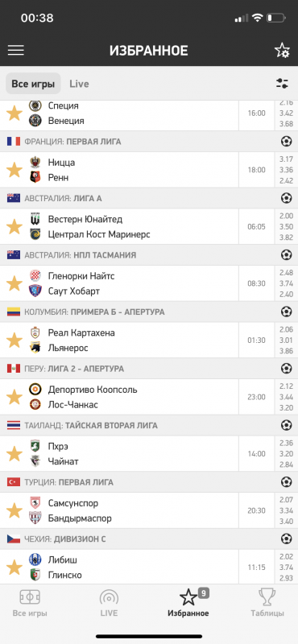Expand Колумбия: Примера Б league header

tap(149, 312)
